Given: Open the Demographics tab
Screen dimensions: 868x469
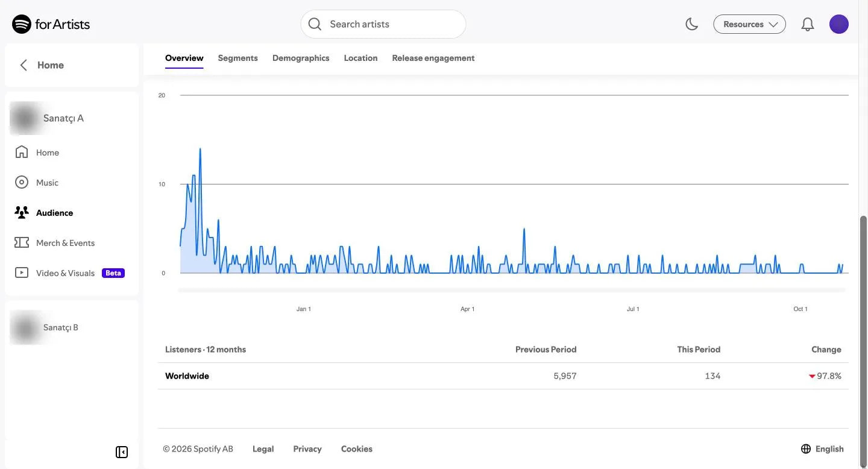Looking at the screenshot, I should [x=301, y=58].
